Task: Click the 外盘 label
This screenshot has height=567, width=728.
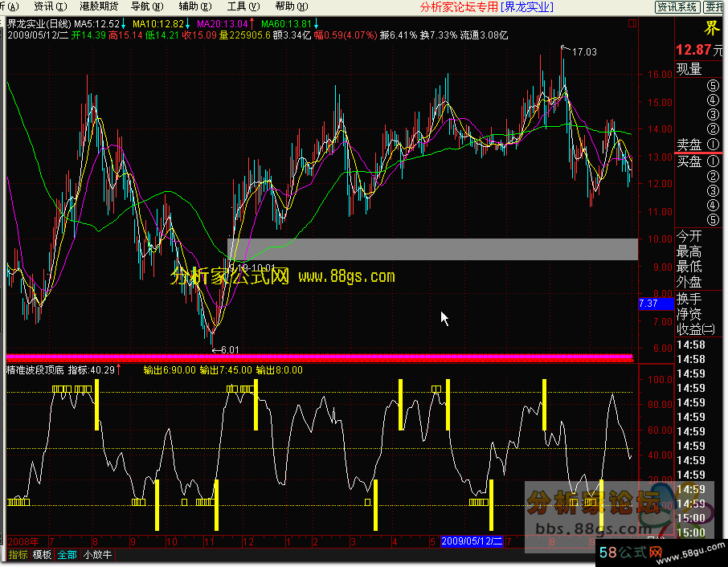Action: 689,282
